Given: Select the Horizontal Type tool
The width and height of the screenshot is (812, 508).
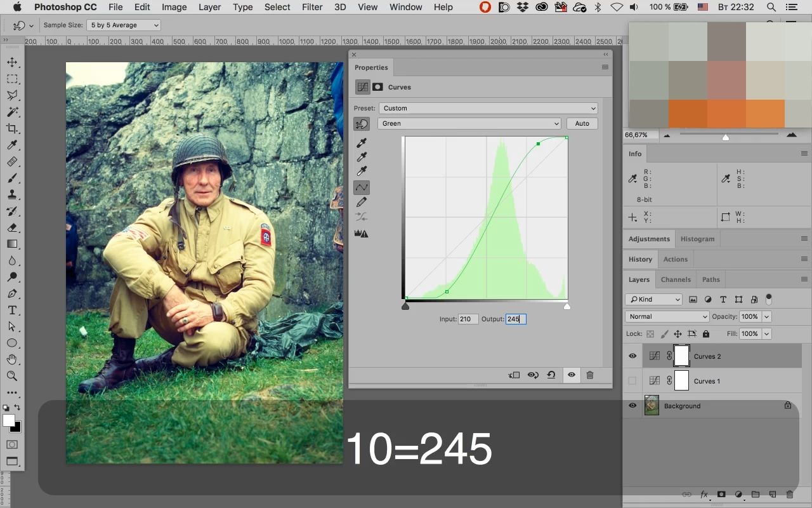Looking at the screenshot, I should 12,310.
